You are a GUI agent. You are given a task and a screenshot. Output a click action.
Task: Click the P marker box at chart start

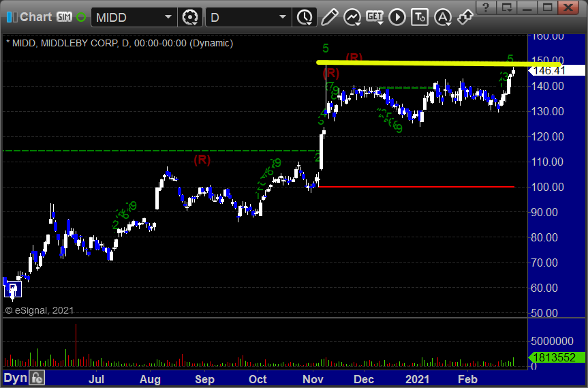(13, 289)
